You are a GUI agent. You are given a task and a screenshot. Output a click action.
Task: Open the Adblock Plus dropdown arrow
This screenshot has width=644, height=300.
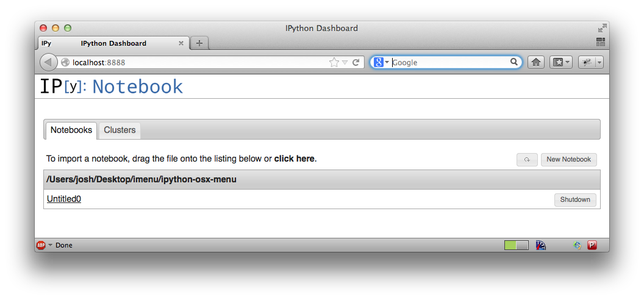tap(51, 245)
